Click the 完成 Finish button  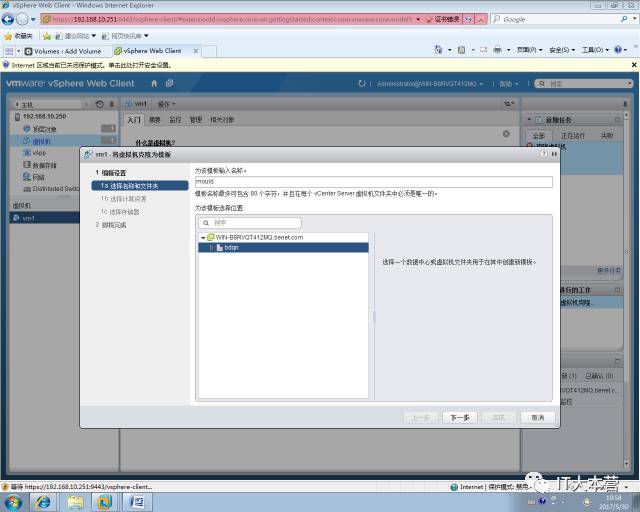[499, 418]
